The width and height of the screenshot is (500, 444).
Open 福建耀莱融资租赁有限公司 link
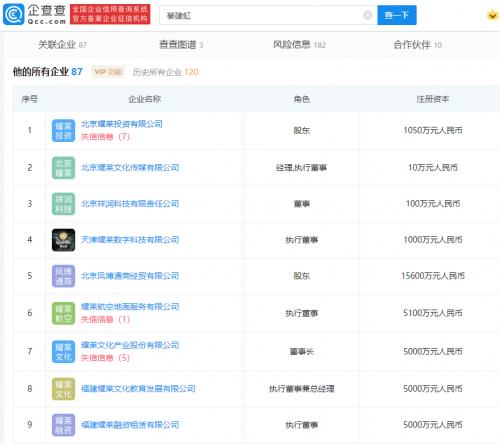coord(130,425)
